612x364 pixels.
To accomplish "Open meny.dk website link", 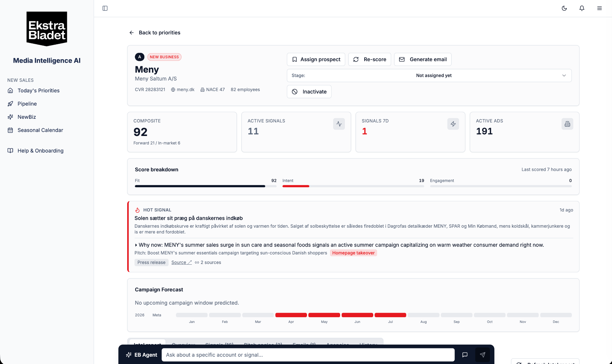I will tap(186, 90).
